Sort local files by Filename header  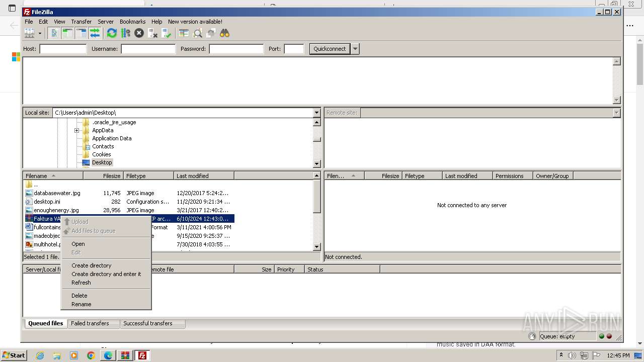53,176
